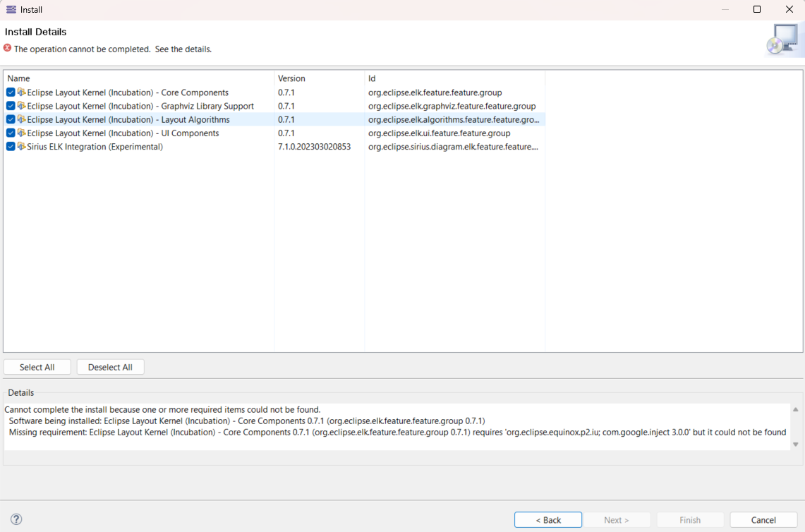Click the Install window title bar icon
Viewport: 805px width, 532px height.
click(x=11, y=10)
